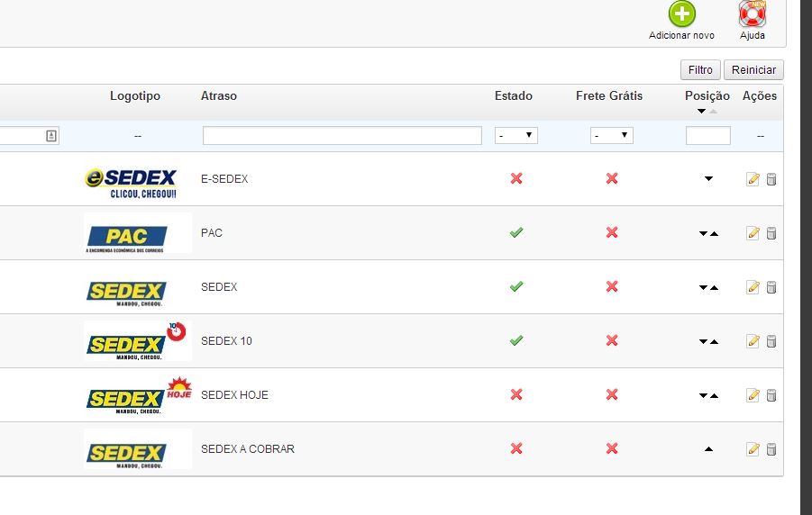812x515 pixels.
Task: Click the SEDEX HOJE logo thumbnail
Action: coord(138,395)
